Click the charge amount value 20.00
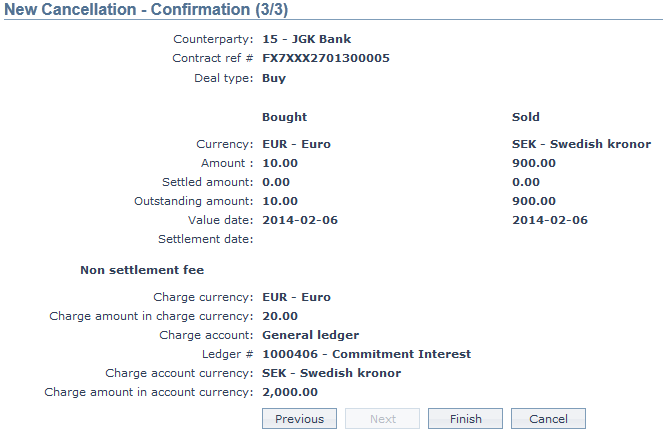This screenshot has width=663, height=435. 280,316
